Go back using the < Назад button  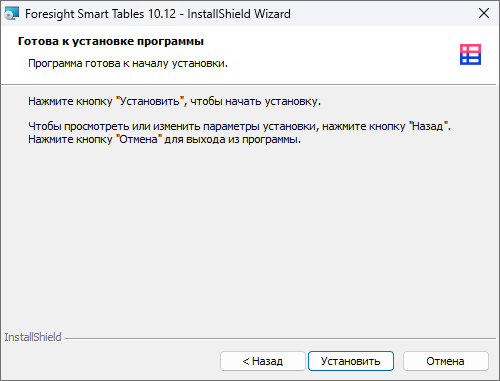(x=263, y=361)
